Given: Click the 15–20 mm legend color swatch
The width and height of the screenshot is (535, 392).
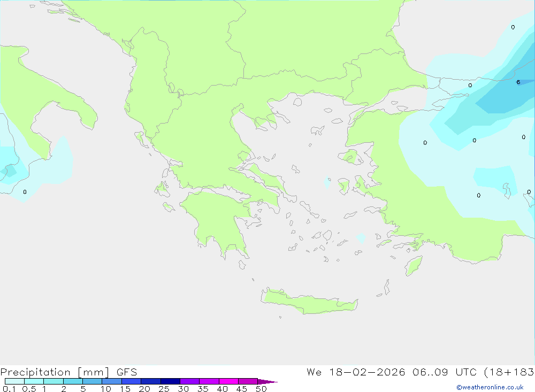Looking at the screenshot, I should (x=132, y=381).
